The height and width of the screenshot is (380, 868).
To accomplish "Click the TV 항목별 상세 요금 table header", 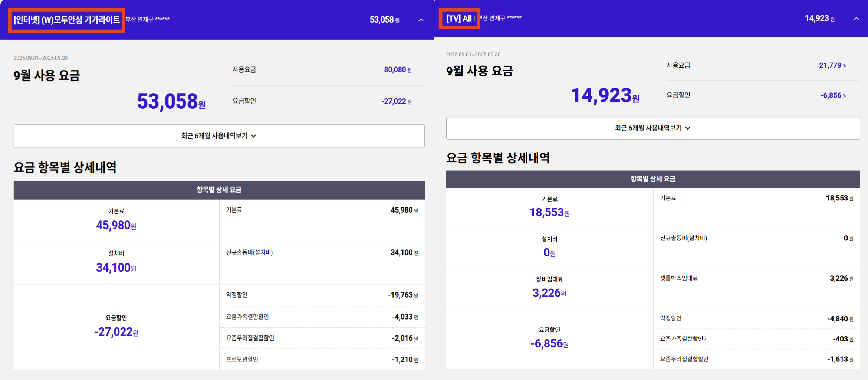I will 652,179.
